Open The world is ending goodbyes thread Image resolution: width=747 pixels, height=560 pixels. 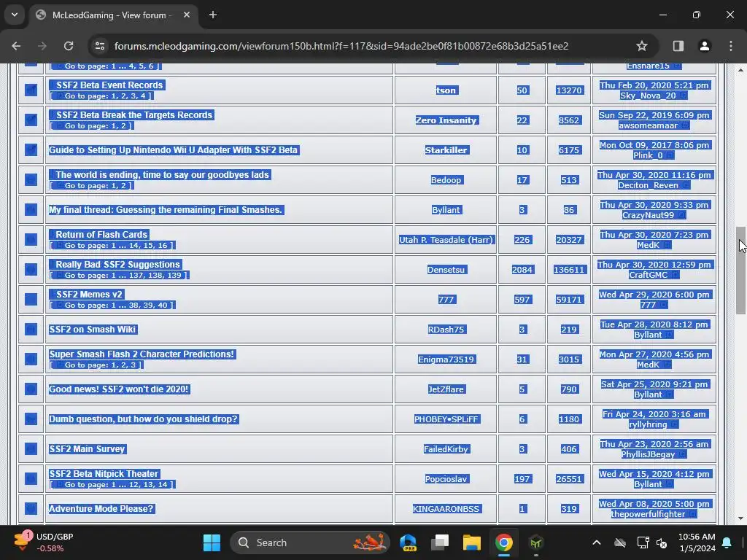click(x=163, y=175)
